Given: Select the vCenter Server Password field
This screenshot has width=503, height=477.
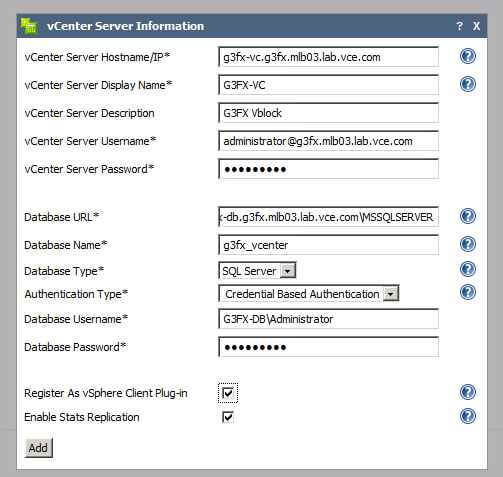Looking at the screenshot, I should (x=329, y=169).
